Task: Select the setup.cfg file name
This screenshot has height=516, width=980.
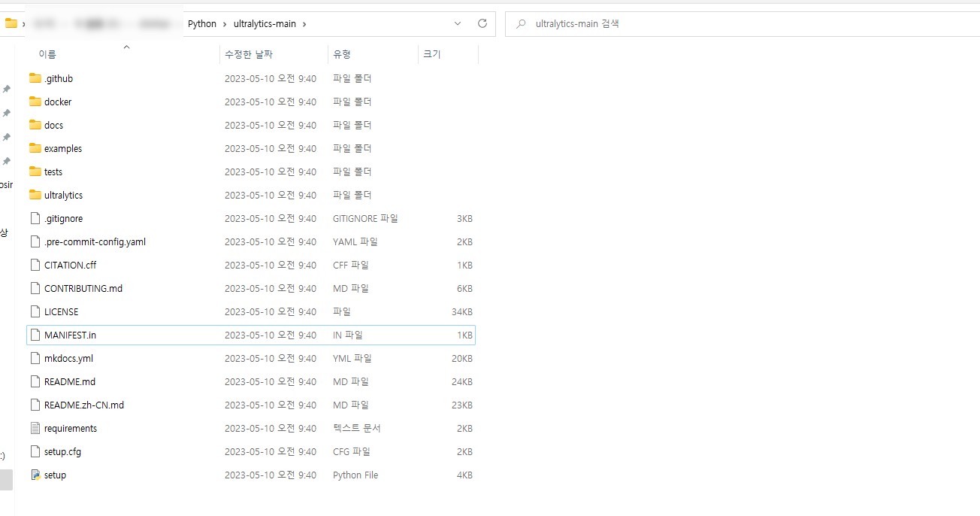Action: [x=62, y=451]
